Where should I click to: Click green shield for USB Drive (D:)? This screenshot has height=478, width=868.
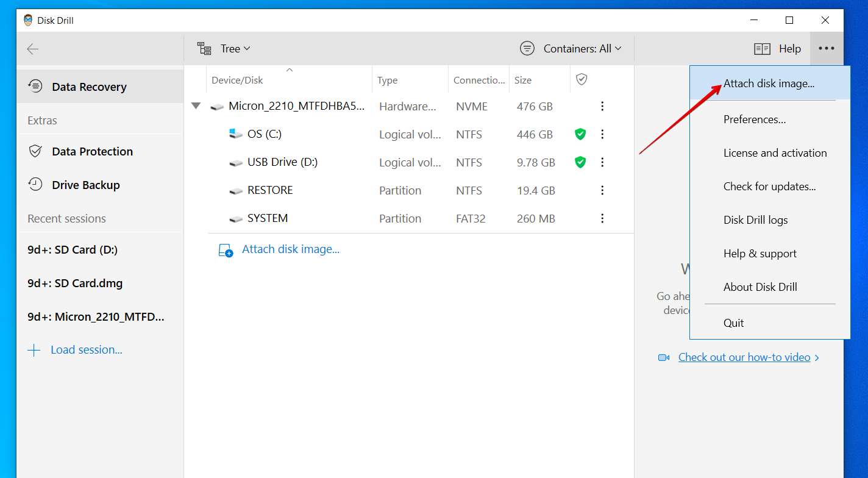point(580,162)
